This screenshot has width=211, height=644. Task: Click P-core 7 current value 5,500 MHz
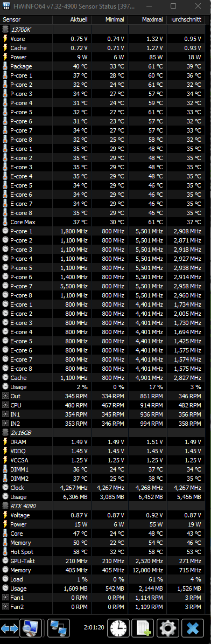(74, 286)
